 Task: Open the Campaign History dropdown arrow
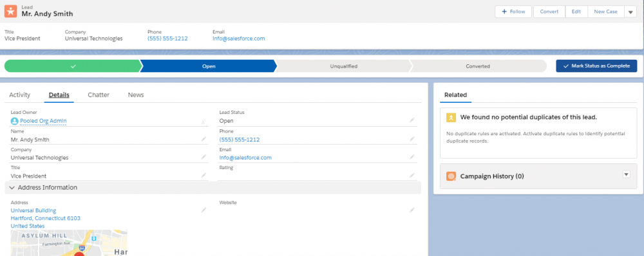[x=627, y=174]
